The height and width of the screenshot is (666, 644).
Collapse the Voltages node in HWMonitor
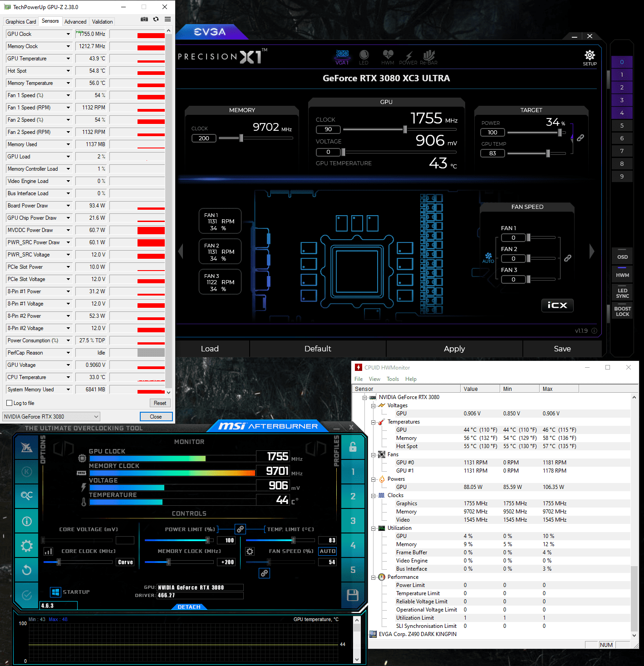[x=373, y=405]
